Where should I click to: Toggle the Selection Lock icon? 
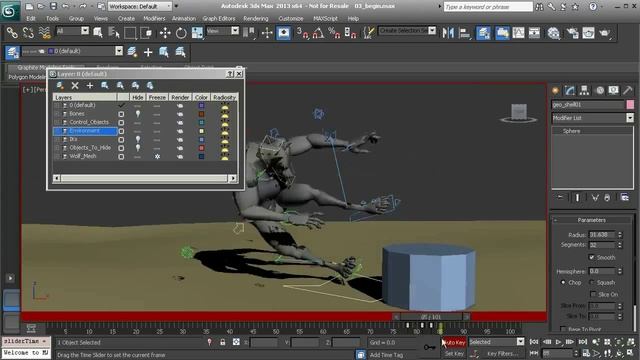pyautogui.click(x=222, y=342)
